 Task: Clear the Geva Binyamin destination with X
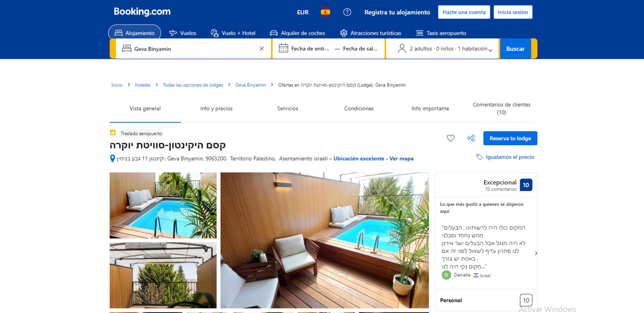261,49
